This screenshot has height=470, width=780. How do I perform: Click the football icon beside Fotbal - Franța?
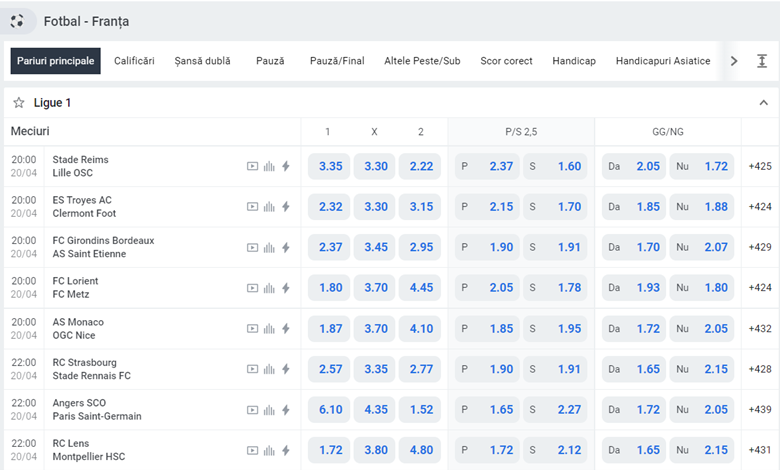17,21
